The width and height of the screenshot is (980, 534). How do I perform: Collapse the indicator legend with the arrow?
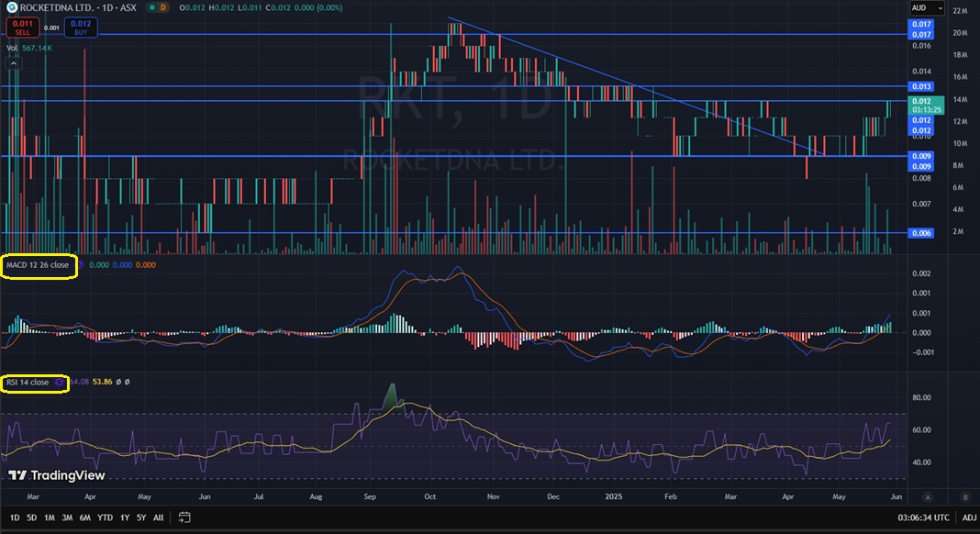13,63
